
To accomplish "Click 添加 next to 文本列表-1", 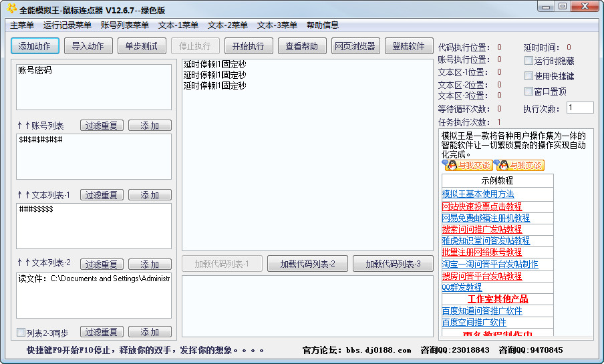I will click(x=150, y=195).
